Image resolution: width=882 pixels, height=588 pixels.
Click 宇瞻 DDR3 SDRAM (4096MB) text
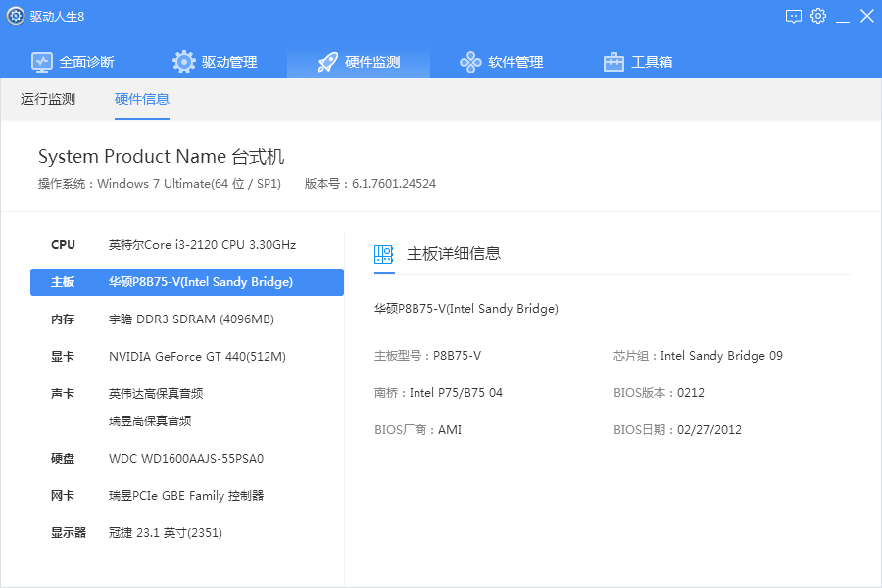pyautogui.click(x=191, y=319)
